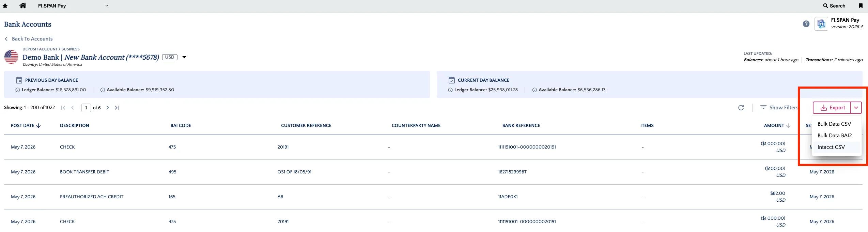868x232 pixels.
Task: Click info icon beside previous Ledger Balance
Action: [x=18, y=90]
